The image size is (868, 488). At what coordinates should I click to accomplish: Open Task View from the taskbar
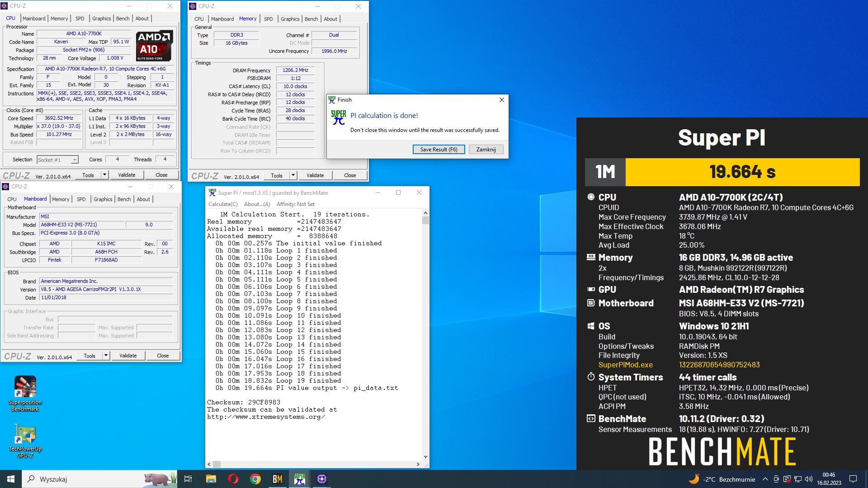pyautogui.click(x=188, y=479)
